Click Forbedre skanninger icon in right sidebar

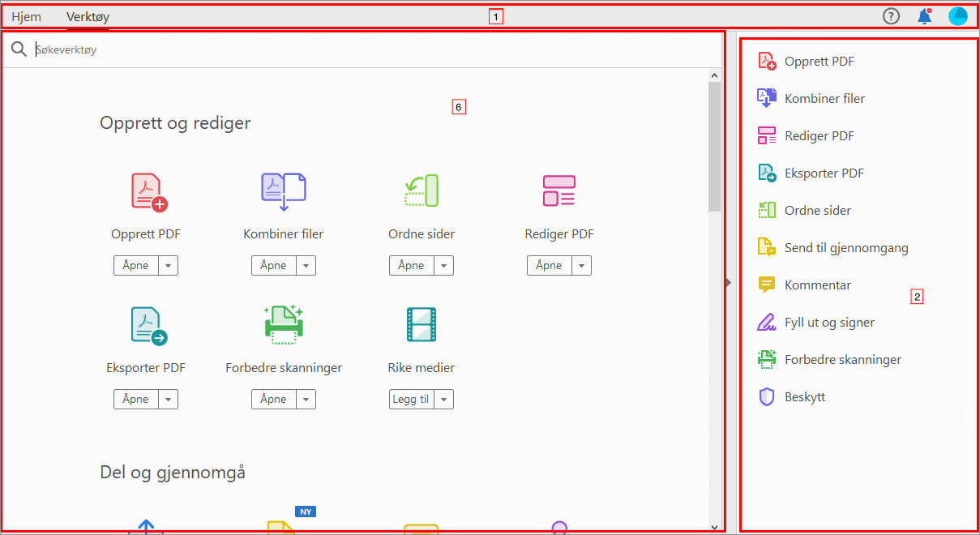pos(766,360)
